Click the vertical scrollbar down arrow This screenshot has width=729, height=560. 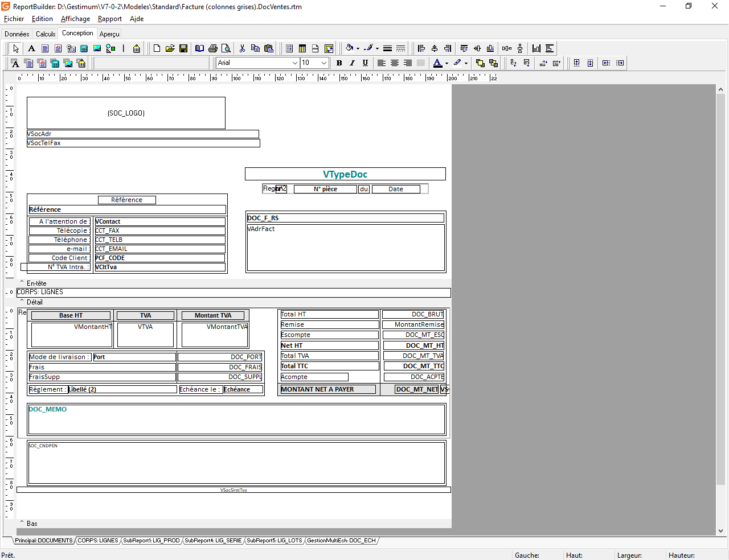720,531
